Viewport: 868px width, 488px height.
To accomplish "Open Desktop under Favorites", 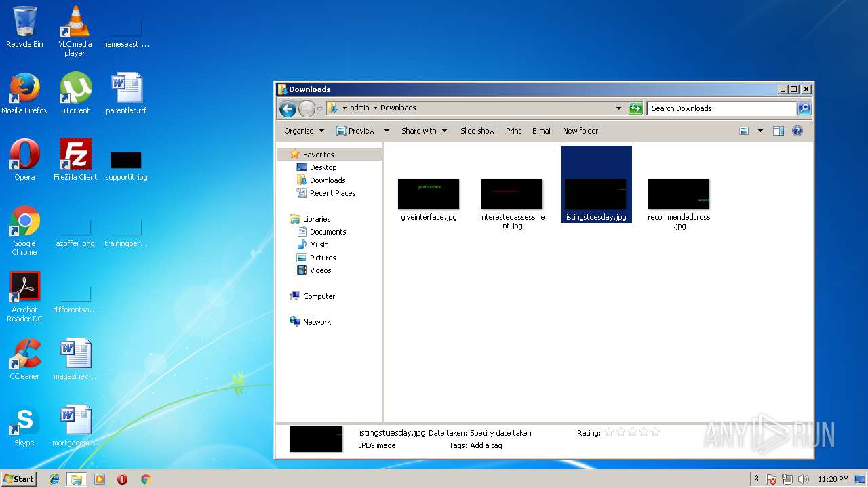I will point(323,167).
